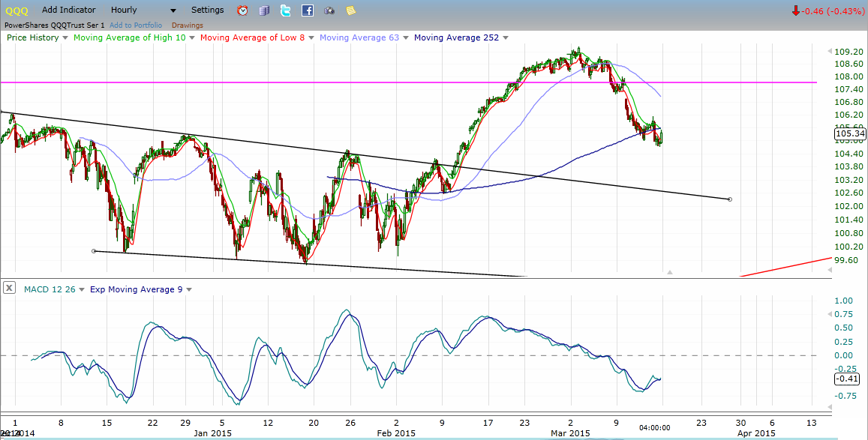
Task: Open the Drawings link
Action: pyautogui.click(x=187, y=25)
